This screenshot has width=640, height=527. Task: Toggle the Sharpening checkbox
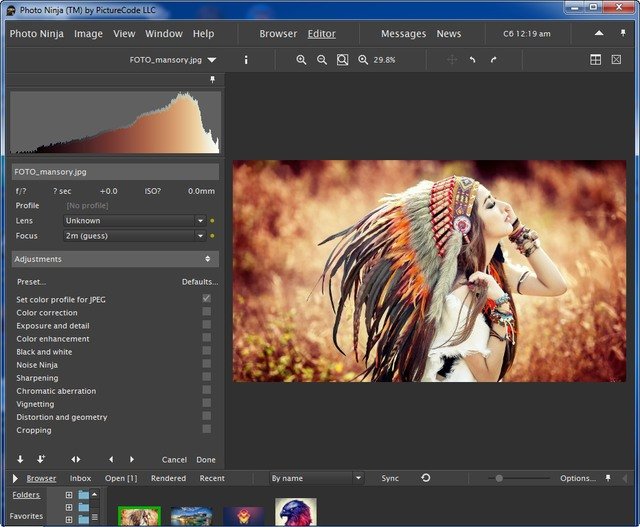[x=206, y=378]
